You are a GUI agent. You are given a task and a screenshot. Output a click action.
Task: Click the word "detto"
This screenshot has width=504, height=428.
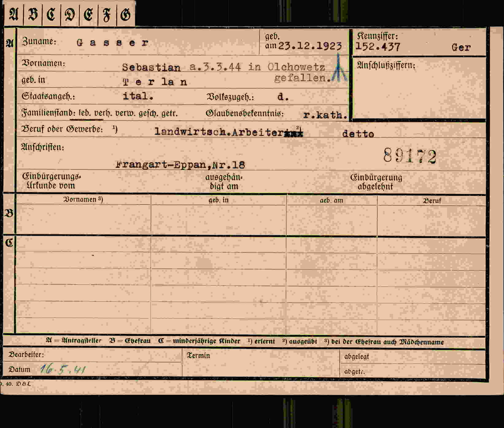click(x=358, y=134)
